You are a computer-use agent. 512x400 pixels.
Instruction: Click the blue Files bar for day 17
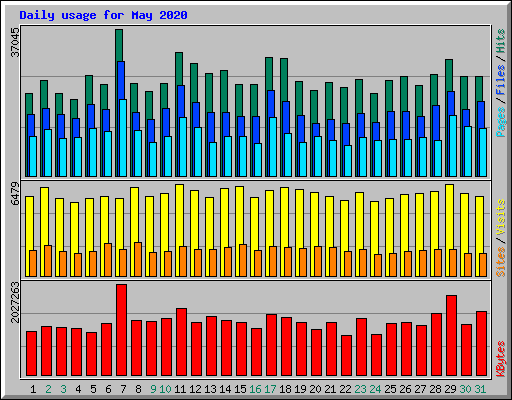[271, 104]
